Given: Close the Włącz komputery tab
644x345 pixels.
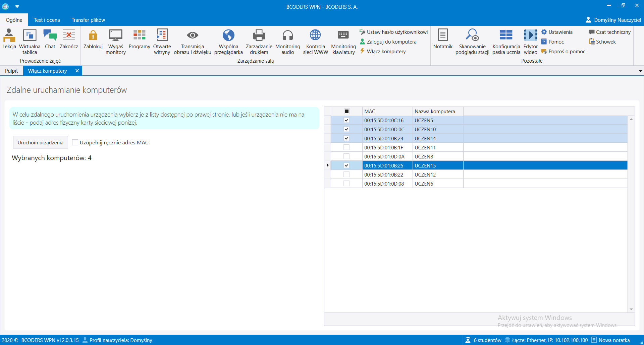Looking at the screenshot, I should coord(77,71).
